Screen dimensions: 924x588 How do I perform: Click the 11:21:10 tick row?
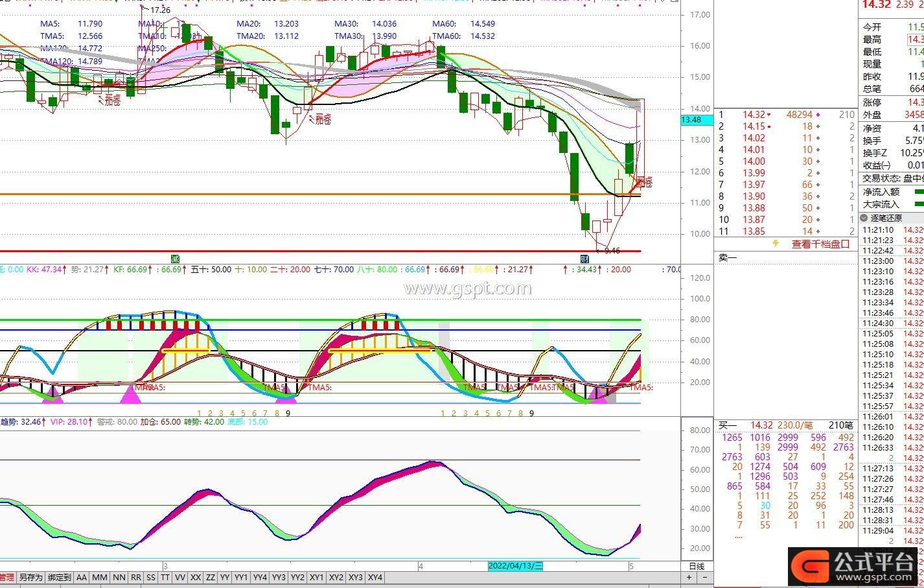coord(892,229)
